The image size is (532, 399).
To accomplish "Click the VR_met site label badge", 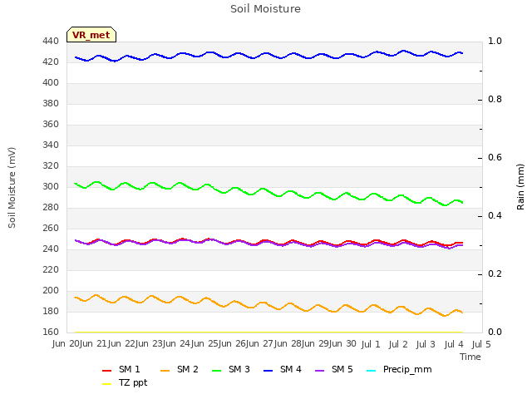I will pos(91,35).
